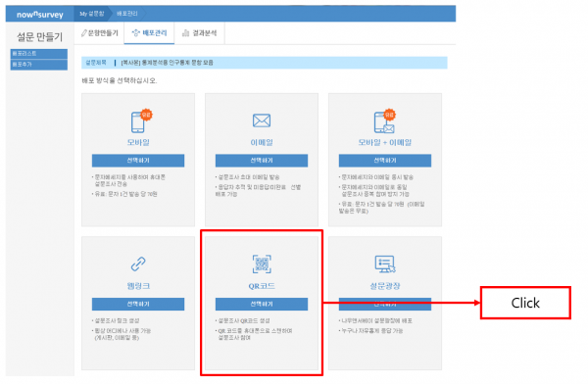Switch to the 결과분석 tab

point(200,33)
